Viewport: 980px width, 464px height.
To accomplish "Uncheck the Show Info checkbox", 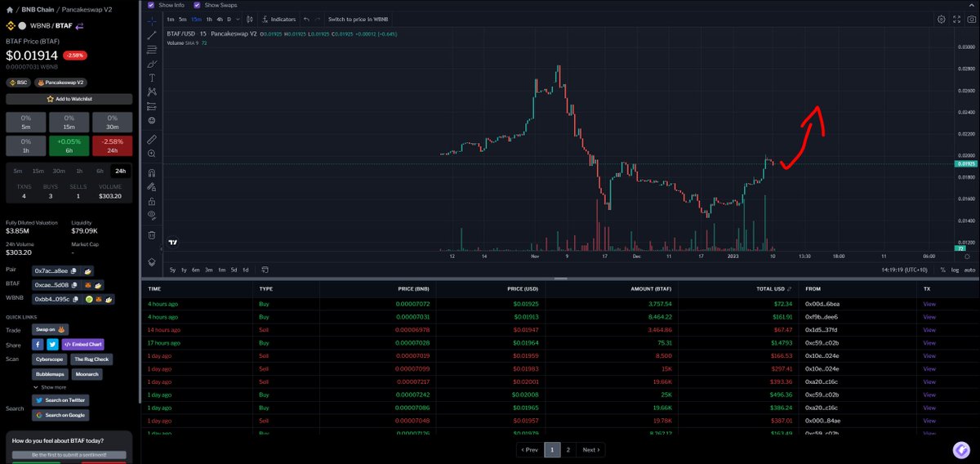I will 150,5.
